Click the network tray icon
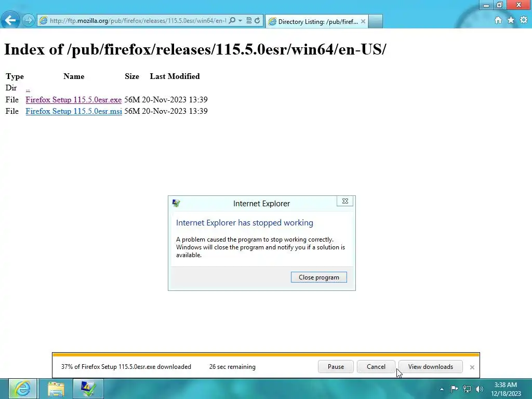Viewport: 532px width, 399px height. (x=467, y=389)
